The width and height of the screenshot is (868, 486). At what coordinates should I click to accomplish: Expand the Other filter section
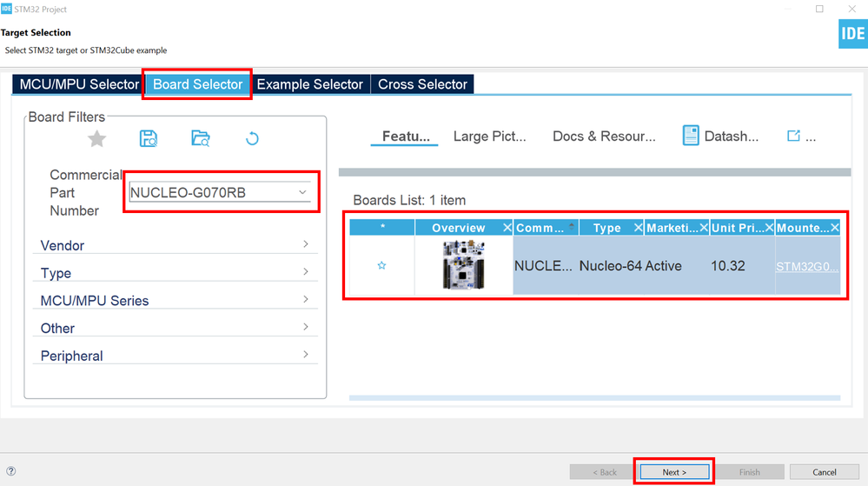tap(175, 328)
